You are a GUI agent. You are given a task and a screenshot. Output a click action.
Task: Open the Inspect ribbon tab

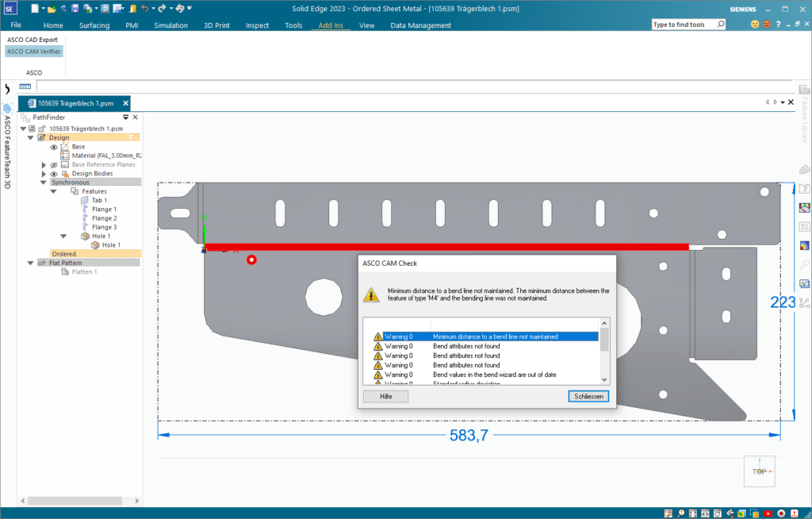tap(257, 25)
